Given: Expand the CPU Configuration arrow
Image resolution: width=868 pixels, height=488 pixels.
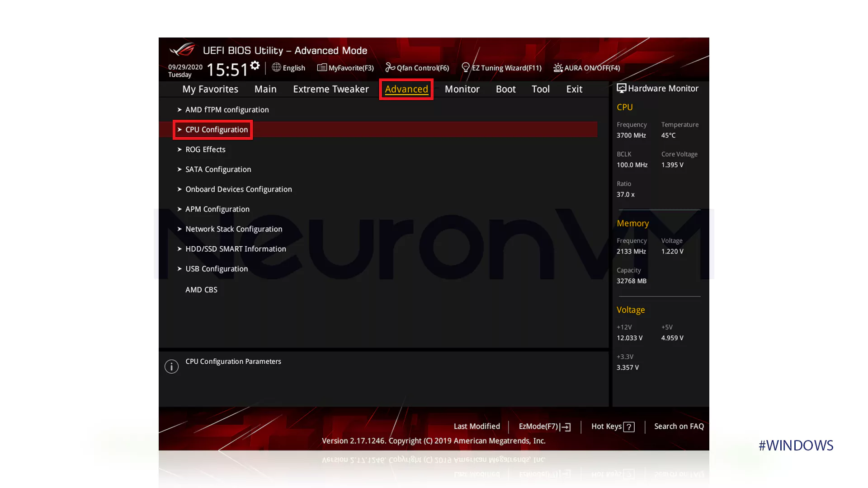Looking at the screenshot, I should pos(179,130).
